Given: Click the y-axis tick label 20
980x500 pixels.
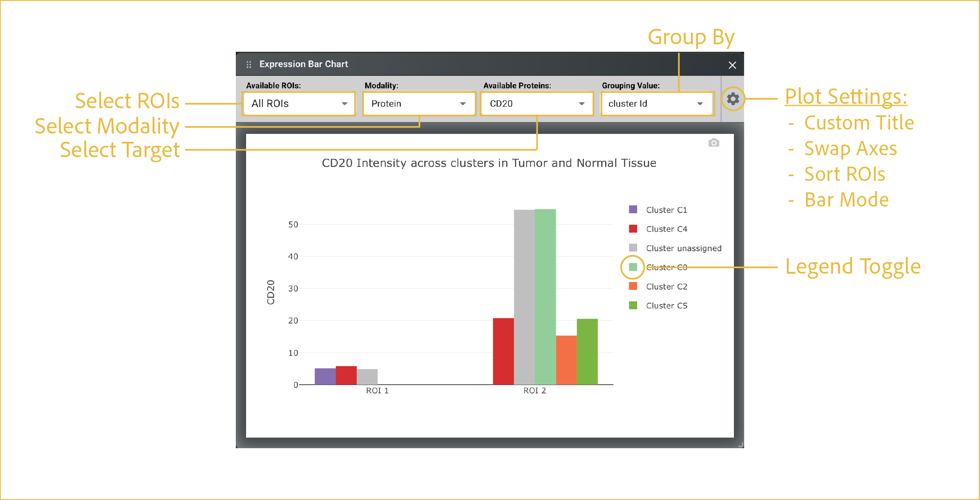Looking at the screenshot, I should (293, 320).
